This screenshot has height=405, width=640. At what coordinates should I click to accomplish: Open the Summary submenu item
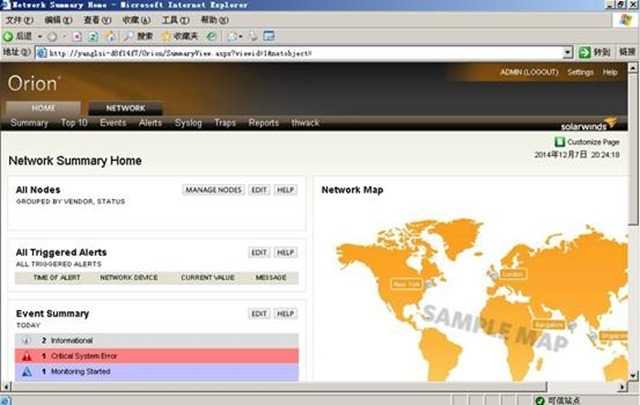pos(29,122)
